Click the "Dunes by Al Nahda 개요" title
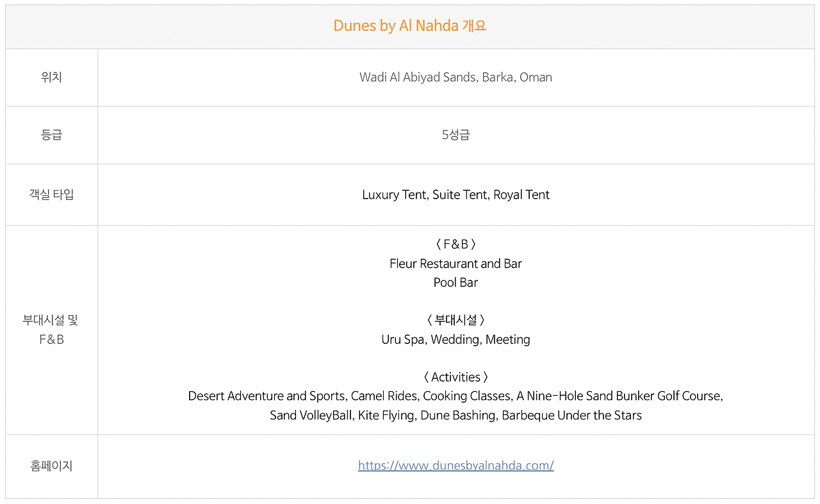Screen dimensions: 820x504 point(410,26)
